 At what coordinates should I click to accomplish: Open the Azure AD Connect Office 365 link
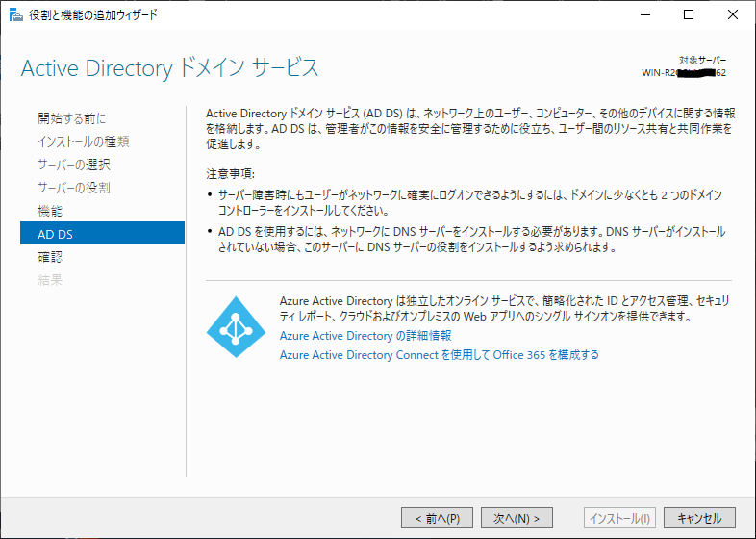pyautogui.click(x=440, y=354)
